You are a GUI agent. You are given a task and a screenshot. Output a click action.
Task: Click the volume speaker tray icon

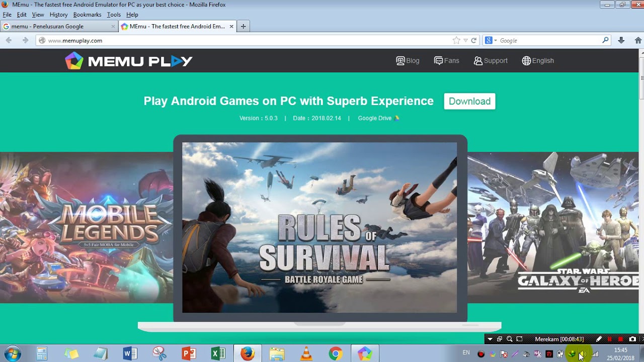click(x=583, y=354)
